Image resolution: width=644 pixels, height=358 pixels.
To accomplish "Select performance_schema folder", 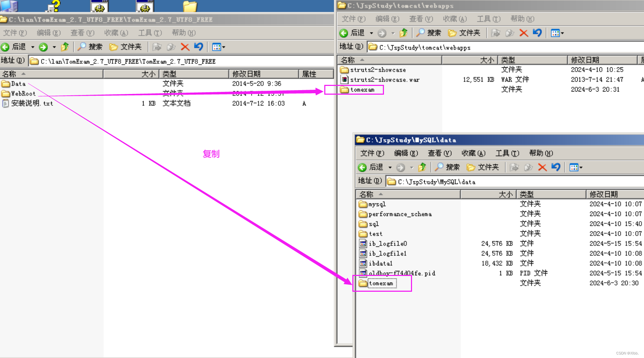I will click(x=396, y=214).
